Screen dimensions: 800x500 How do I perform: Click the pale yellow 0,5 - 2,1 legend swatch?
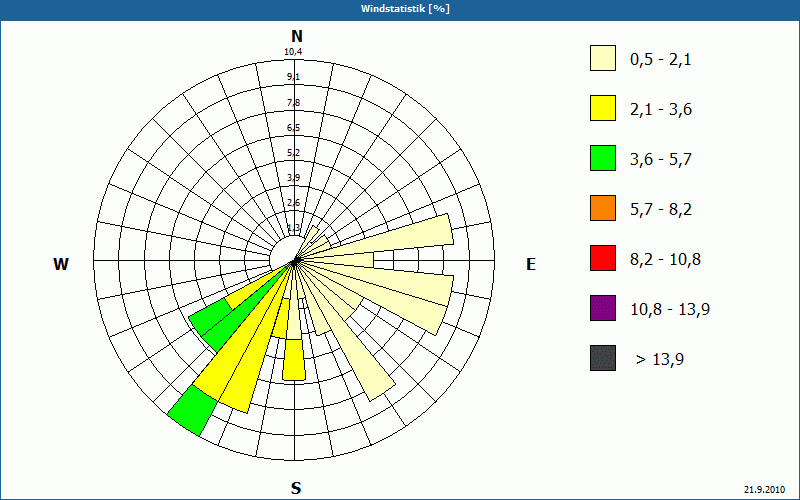tap(603, 58)
